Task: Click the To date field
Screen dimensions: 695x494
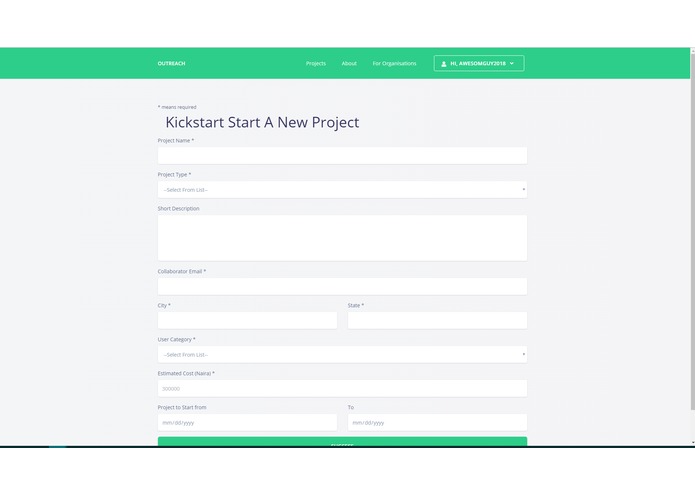Action: 437,423
